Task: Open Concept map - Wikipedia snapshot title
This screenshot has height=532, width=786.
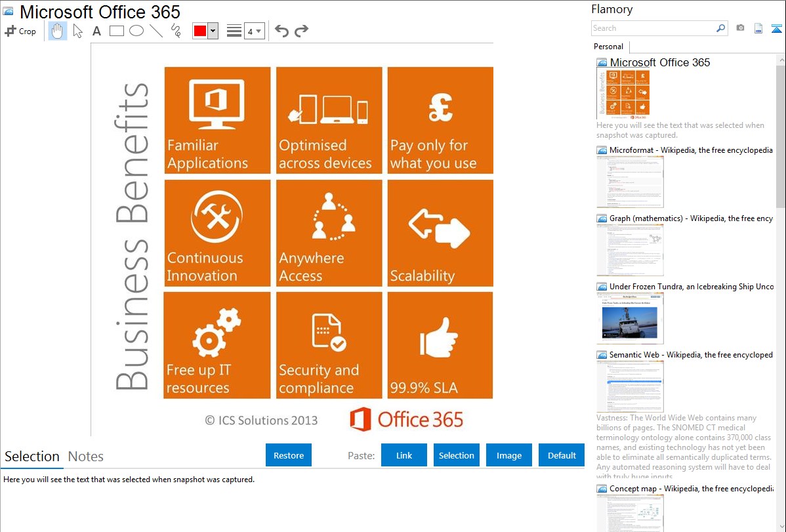Action: 691,488
